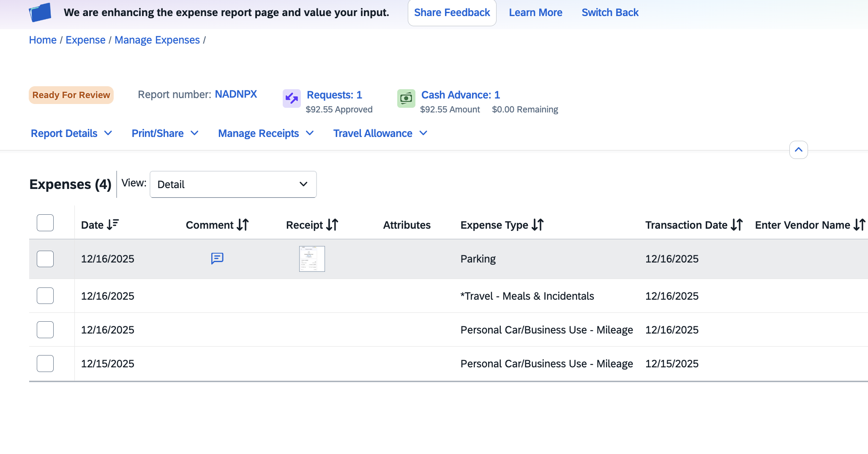This screenshot has height=454, width=868.
Task: Sort expenses using the Date sort icon
Action: pyautogui.click(x=112, y=224)
